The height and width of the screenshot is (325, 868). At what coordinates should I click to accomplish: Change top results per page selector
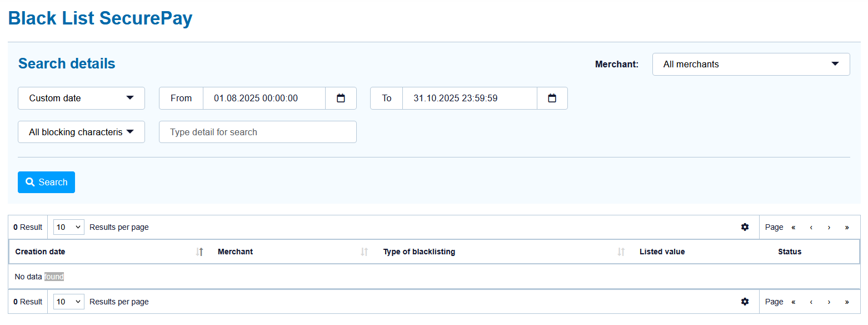click(69, 227)
